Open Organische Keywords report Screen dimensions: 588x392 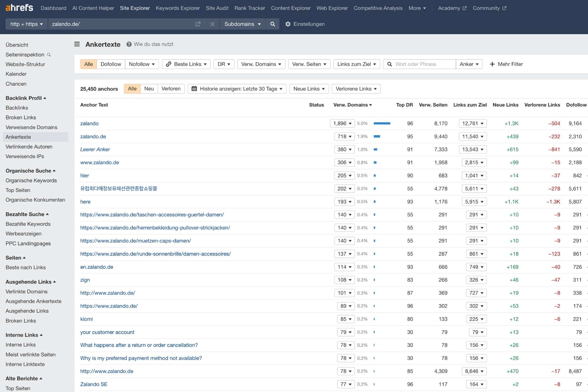[x=31, y=180]
